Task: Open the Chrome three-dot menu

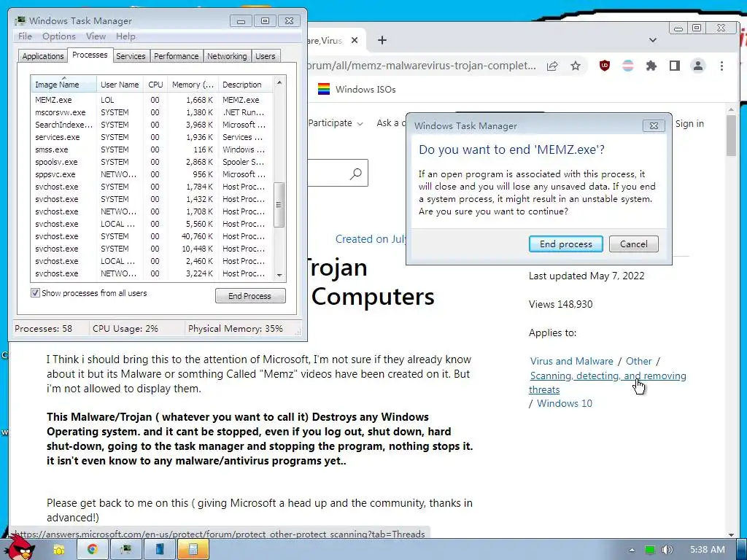Action: [x=721, y=66]
